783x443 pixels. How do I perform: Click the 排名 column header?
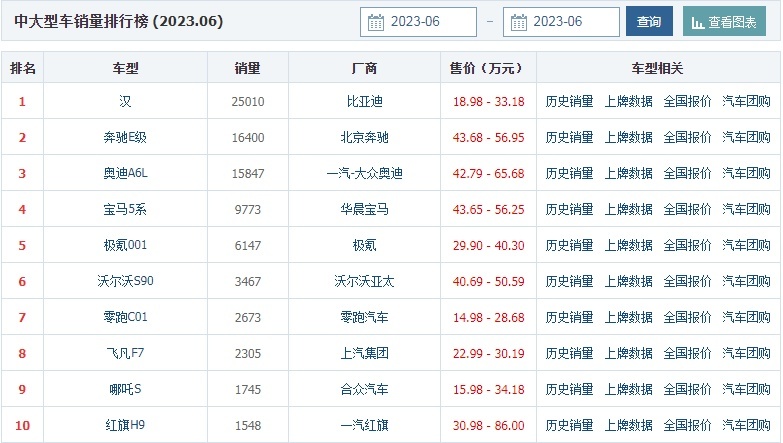tap(22, 68)
